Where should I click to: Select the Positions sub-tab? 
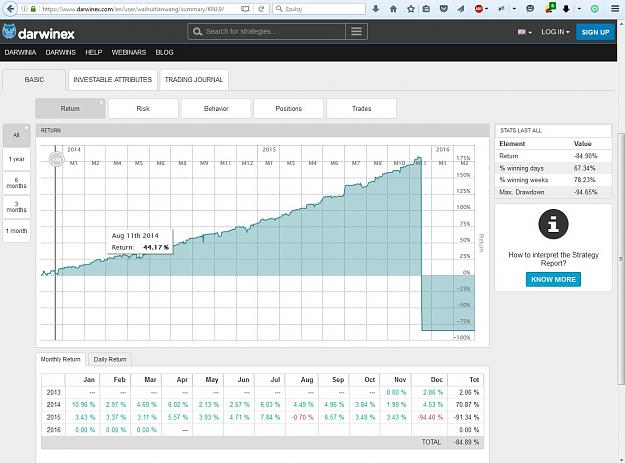click(289, 108)
